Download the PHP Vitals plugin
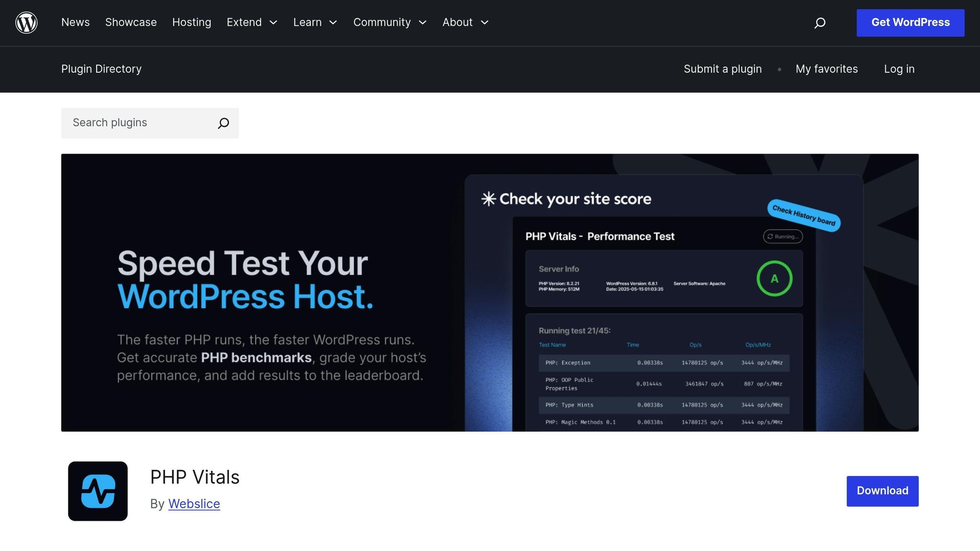The width and height of the screenshot is (980, 551). (x=882, y=491)
